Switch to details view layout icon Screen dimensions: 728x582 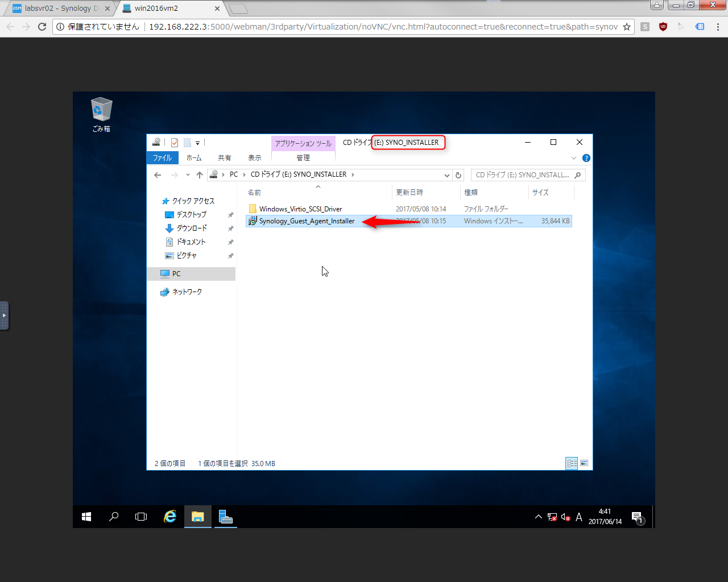[x=572, y=463]
